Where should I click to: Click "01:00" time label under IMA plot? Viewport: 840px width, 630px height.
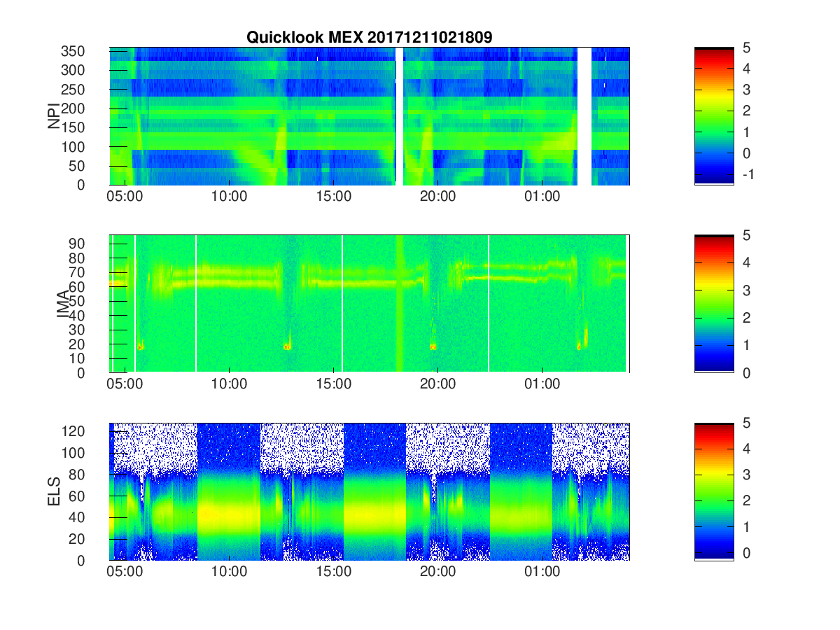pos(542,384)
